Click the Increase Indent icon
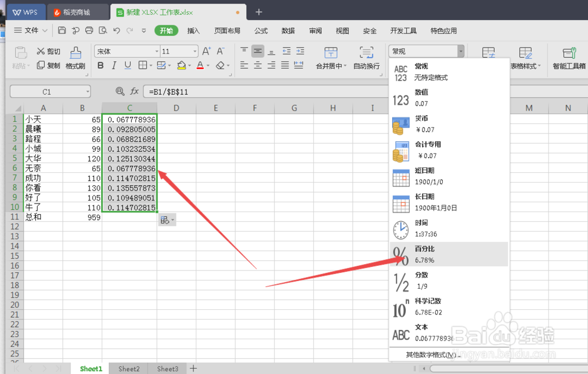The width and height of the screenshot is (588, 374). click(x=300, y=51)
